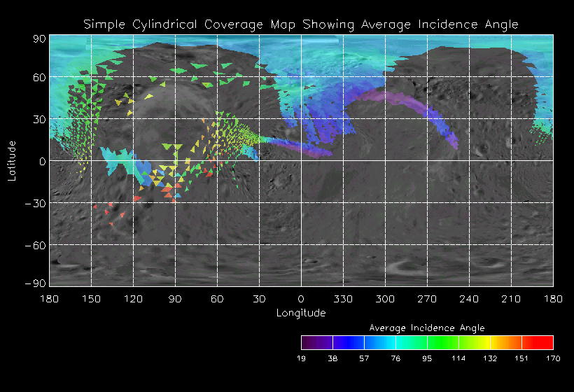Image resolution: width=574 pixels, height=392 pixels.
Task: Click the "Longitude" axis title
Action: coord(301,313)
